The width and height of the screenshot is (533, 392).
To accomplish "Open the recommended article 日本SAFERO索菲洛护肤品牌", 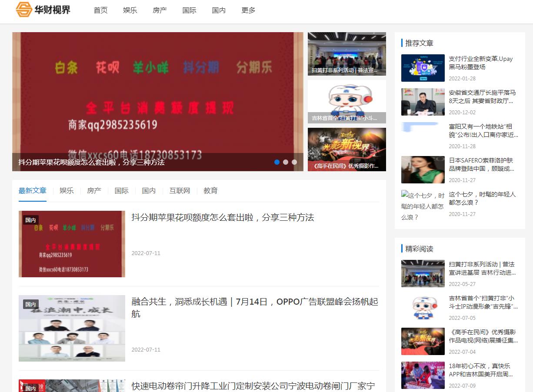I will (x=481, y=164).
